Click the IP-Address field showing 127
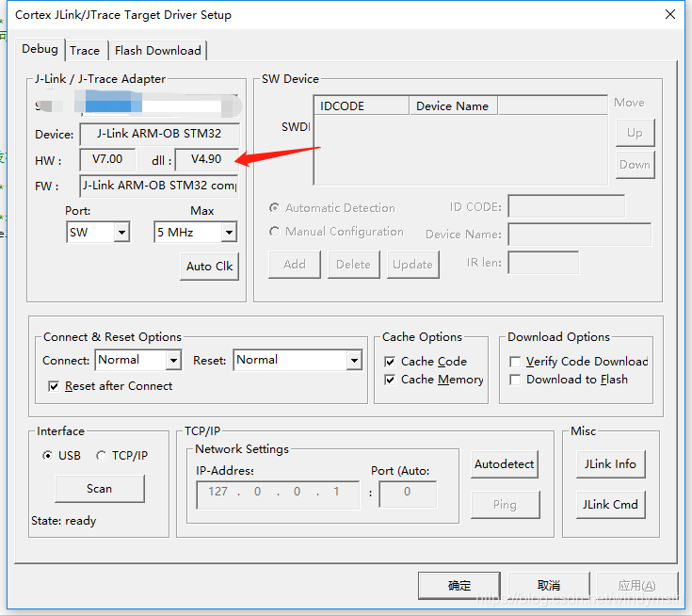The height and width of the screenshot is (616, 692). point(278,494)
